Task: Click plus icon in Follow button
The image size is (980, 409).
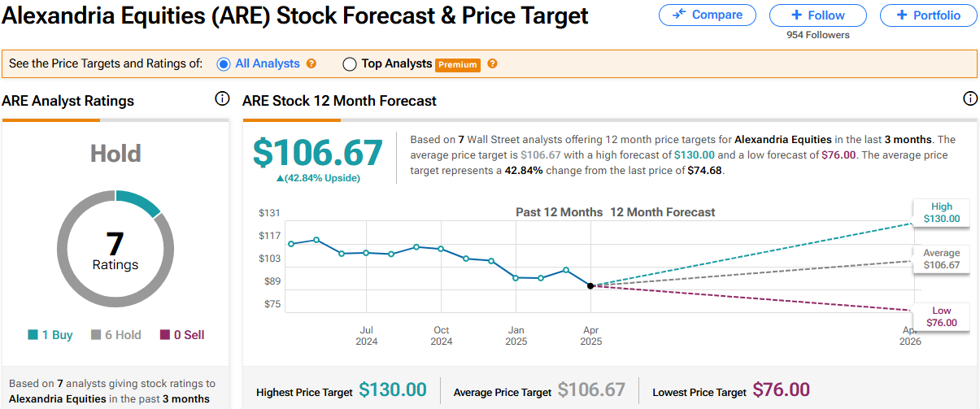Action: point(796,15)
